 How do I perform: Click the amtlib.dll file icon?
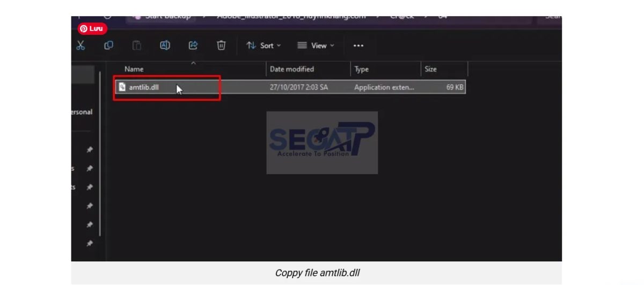coord(122,87)
